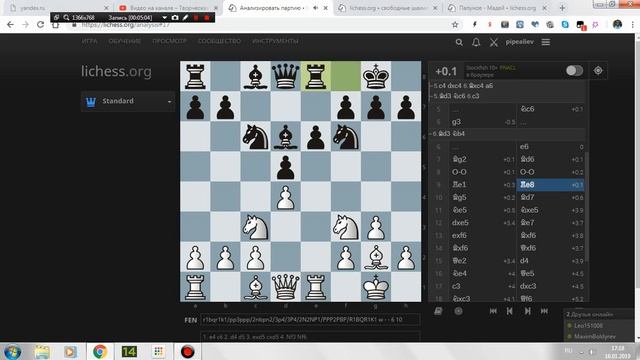Click the PGN moves text field

(x=310, y=337)
